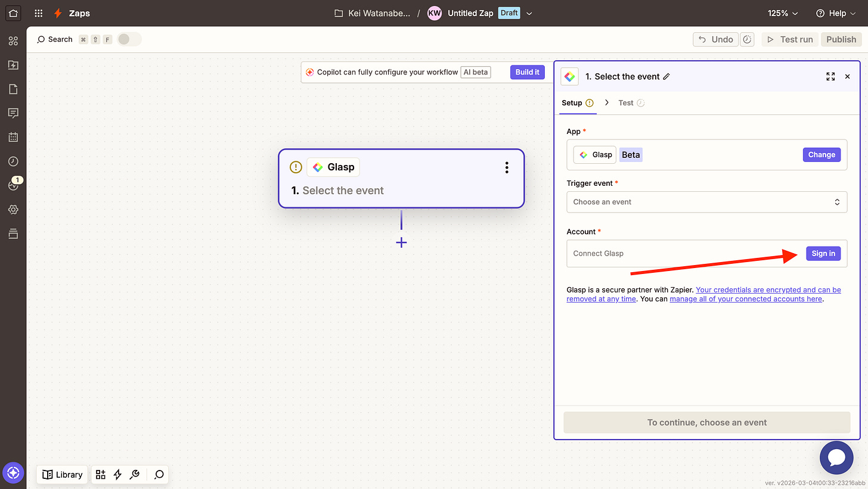868x489 pixels.
Task: Expand the step panel to full screen
Action: pos(830,76)
